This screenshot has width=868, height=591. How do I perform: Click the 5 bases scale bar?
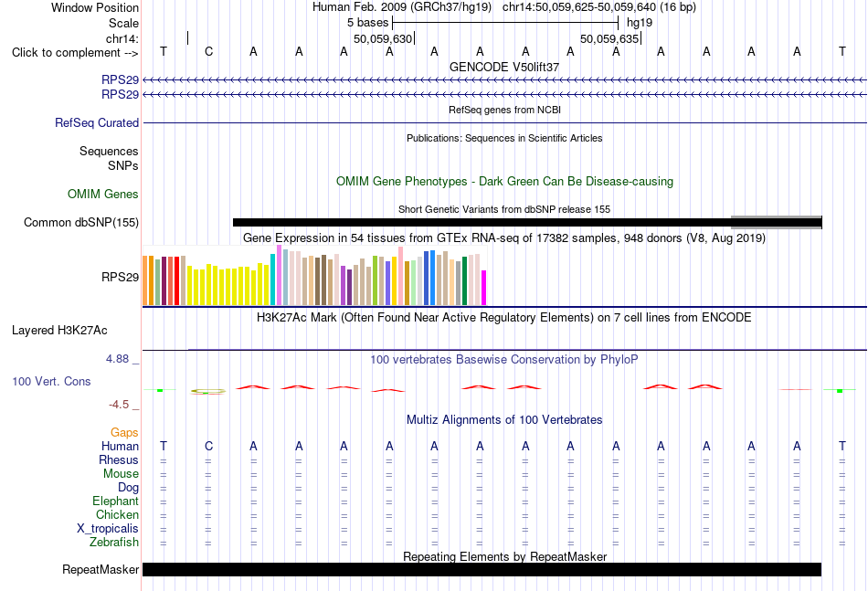pyautogui.click(x=505, y=23)
